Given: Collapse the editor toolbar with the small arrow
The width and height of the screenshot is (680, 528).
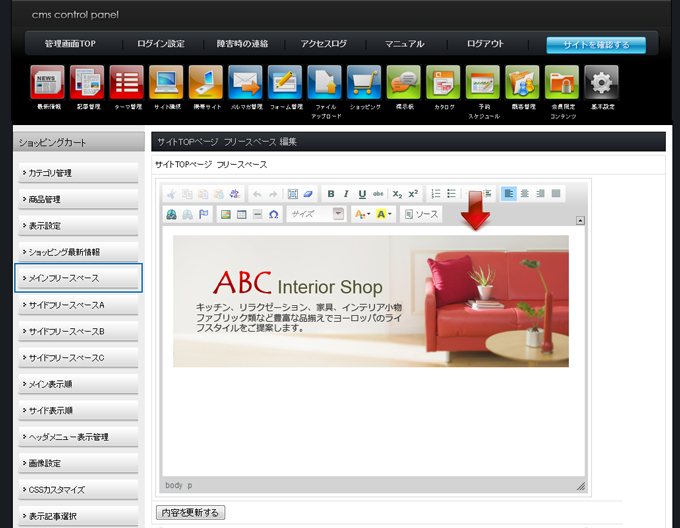Looking at the screenshot, I should [x=581, y=221].
